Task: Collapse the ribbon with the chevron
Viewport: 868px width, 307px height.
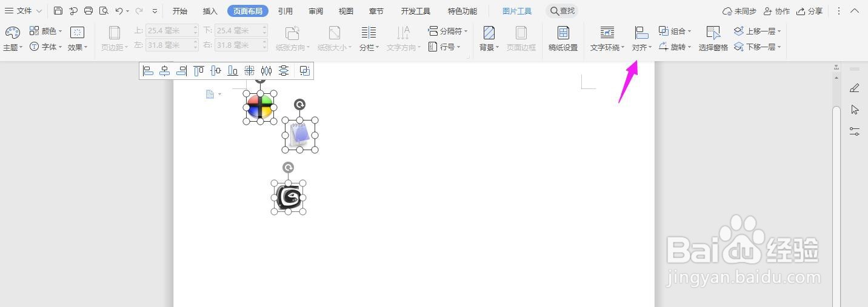Action: pyautogui.click(x=855, y=11)
